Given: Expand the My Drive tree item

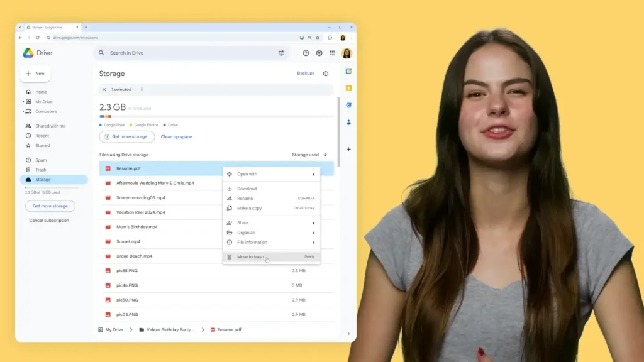Looking at the screenshot, I should click(24, 102).
